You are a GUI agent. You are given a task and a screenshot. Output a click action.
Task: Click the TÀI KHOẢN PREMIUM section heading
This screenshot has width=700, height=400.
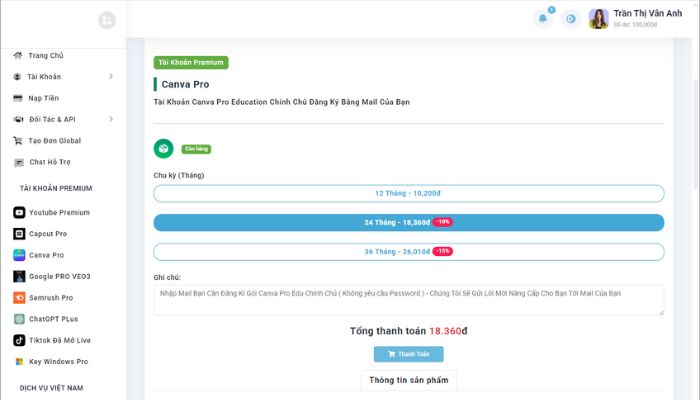[x=56, y=188]
